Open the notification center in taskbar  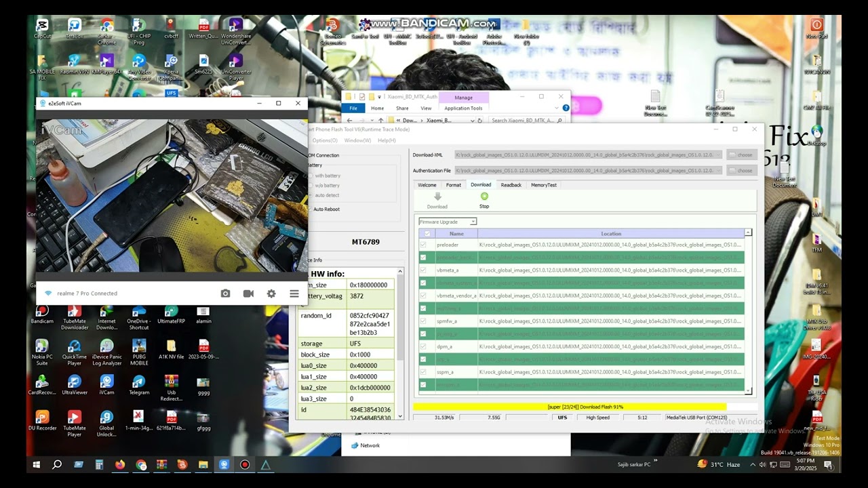828,465
